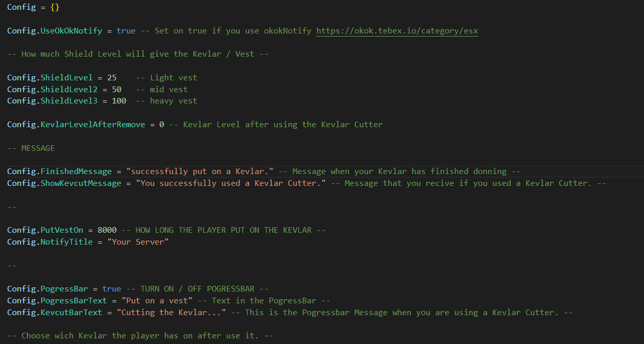Click the ShieldLevel2 value 50
The image size is (644, 344).
point(116,90)
